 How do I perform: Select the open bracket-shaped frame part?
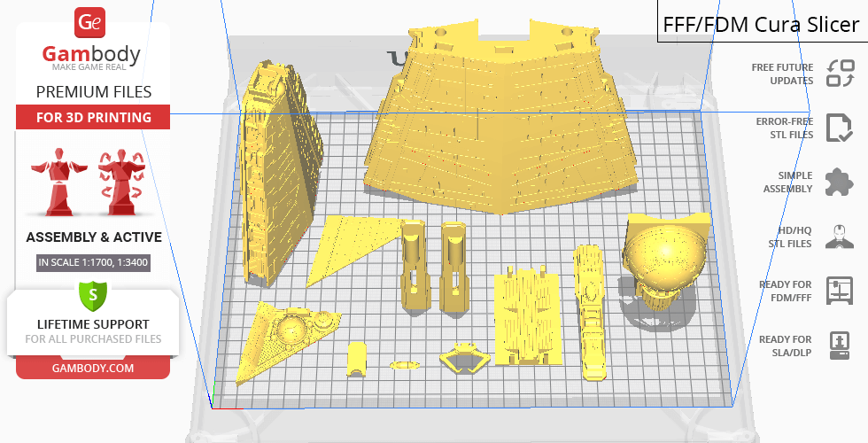pos(465,358)
